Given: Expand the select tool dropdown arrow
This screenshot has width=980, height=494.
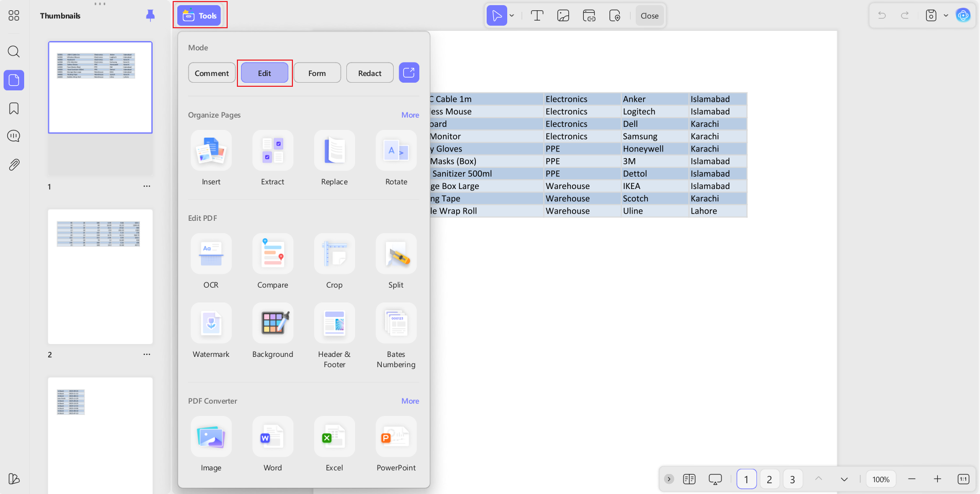Looking at the screenshot, I should 512,16.
